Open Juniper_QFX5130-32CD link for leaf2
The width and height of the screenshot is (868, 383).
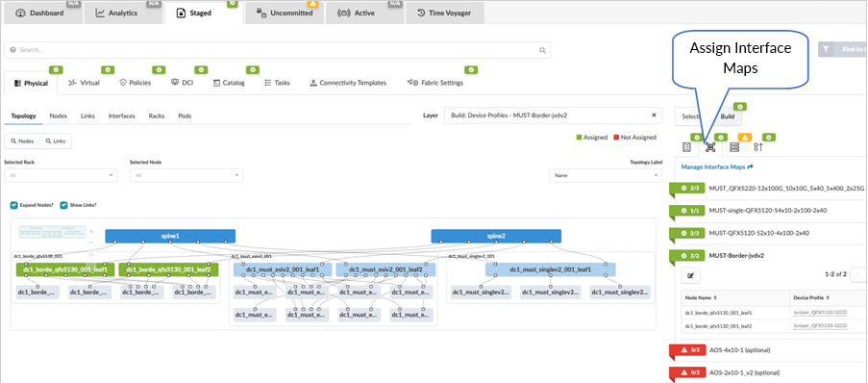pyautogui.click(x=820, y=326)
